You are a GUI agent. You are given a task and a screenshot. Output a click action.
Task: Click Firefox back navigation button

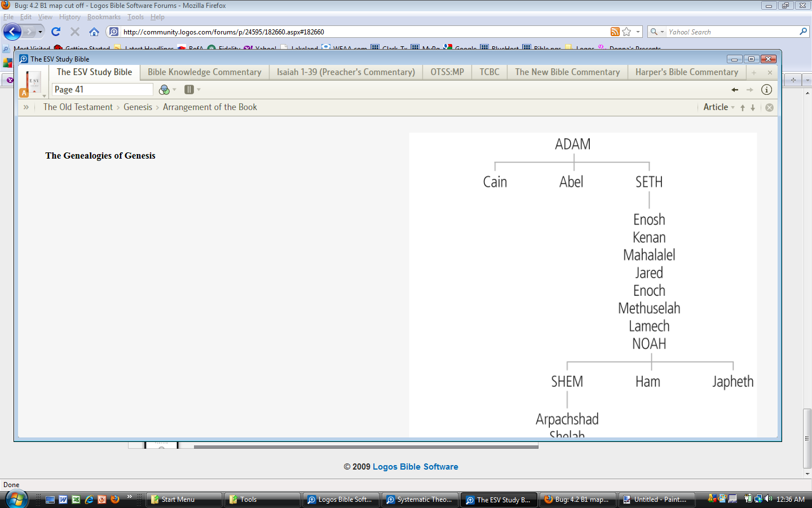(12, 32)
